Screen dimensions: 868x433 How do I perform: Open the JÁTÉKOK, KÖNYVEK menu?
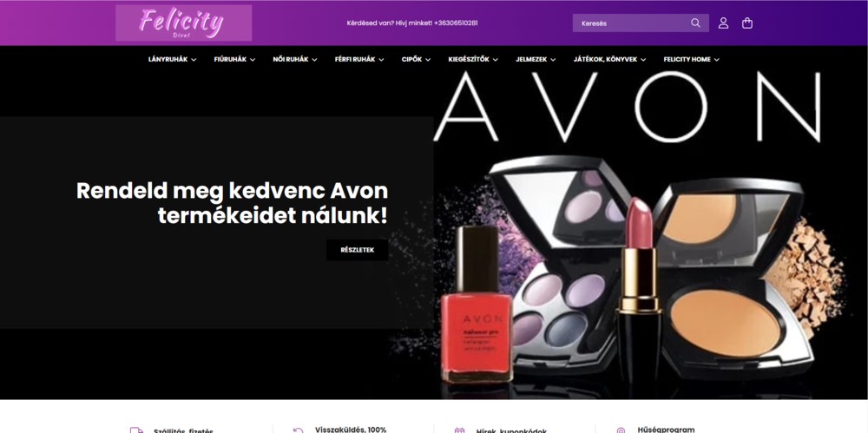click(609, 59)
